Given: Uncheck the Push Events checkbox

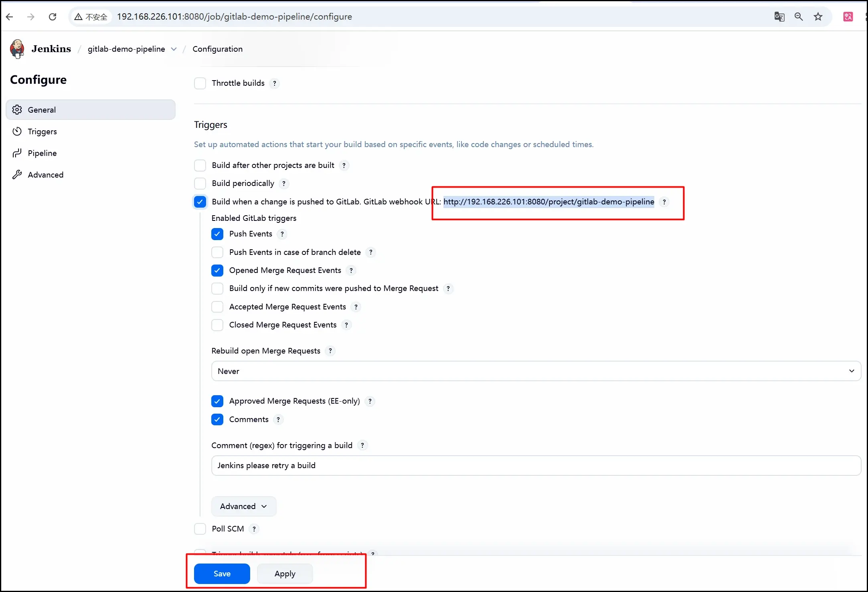Looking at the screenshot, I should (x=217, y=234).
